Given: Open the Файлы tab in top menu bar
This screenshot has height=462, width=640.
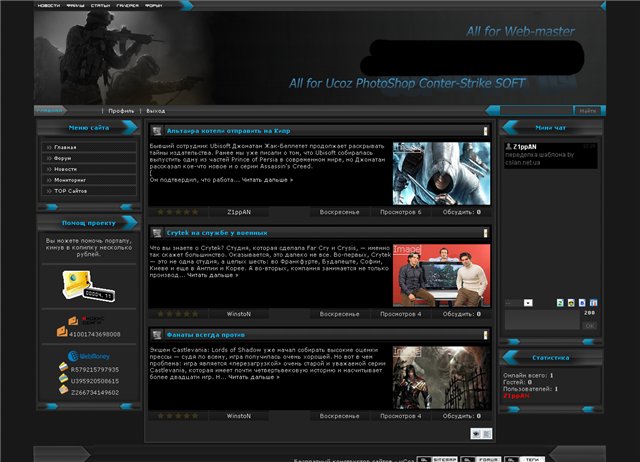Looking at the screenshot, I should (75, 6).
